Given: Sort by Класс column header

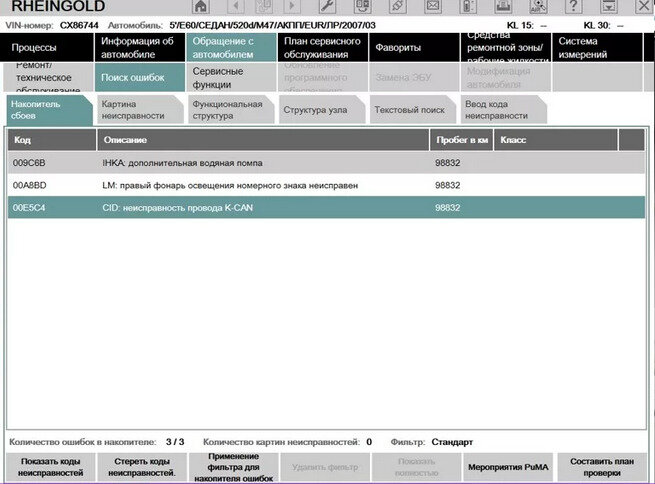Looking at the screenshot, I should (x=556, y=140).
